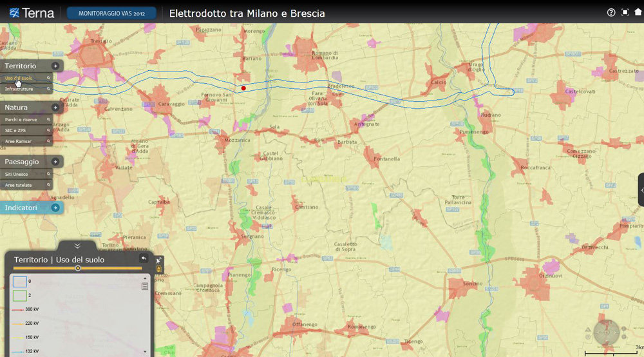Select the Paesaggio section header
The width and height of the screenshot is (644, 357).
[x=23, y=162]
